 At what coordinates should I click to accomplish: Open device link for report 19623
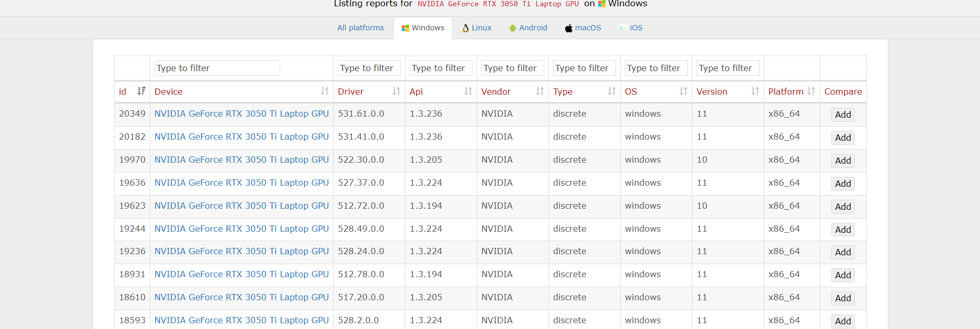pos(241,206)
